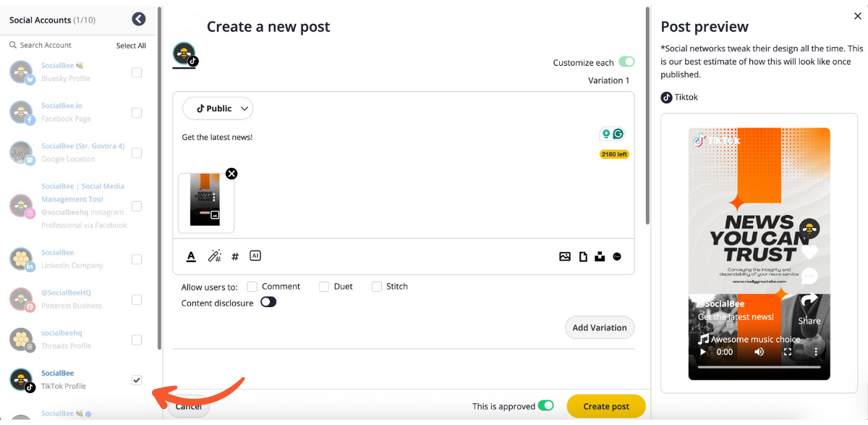Click the text formatting 'A' icon

coord(191,256)
